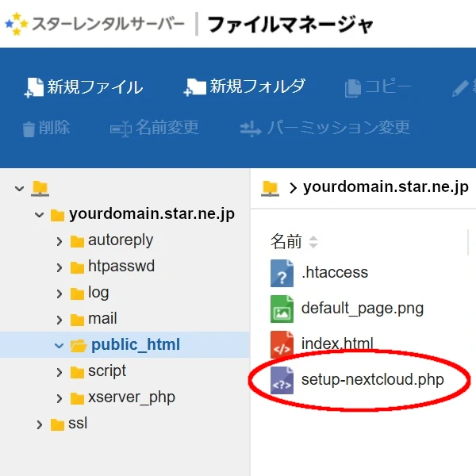Image resolution: width=476 pixels, height=476 pixels.
Task: Select the default_page.png file name
Action: click(x=363, y=309)
